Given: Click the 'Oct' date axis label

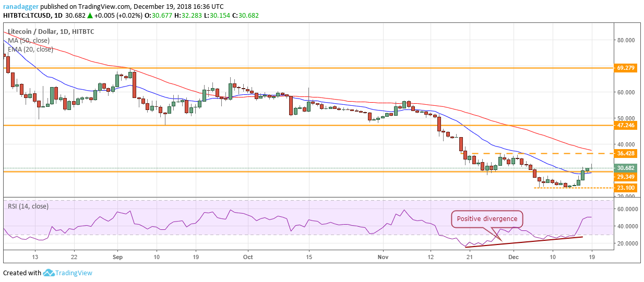Looking at the screenshot, I should (x=248, y=257).
